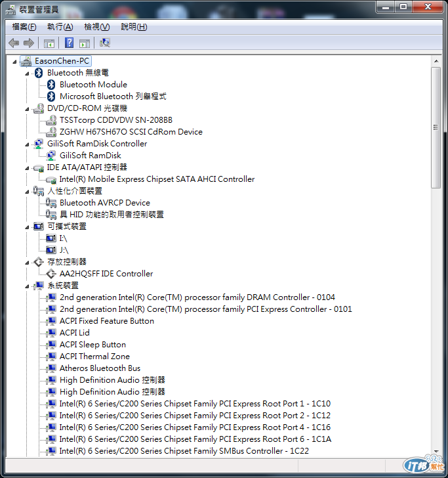448x478 pixels.
Task: Select PCI Express Root Port 2 - 1C12
Action: (195, 416)
